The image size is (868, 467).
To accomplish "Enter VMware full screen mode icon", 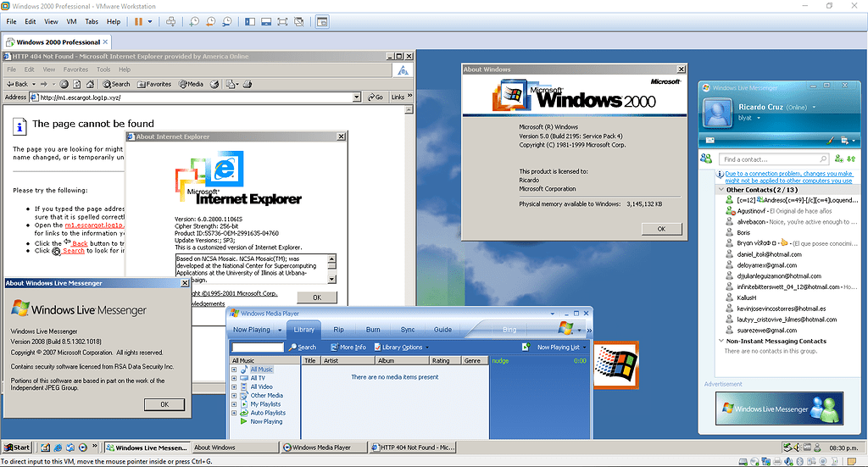I will [282, 21].
